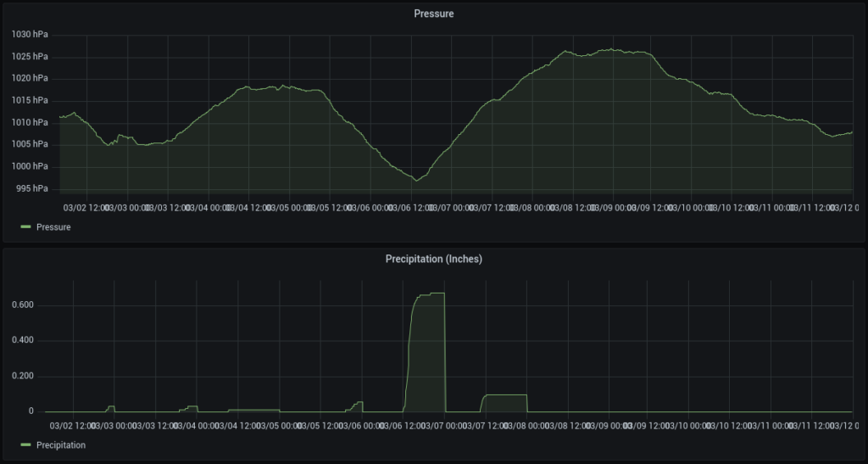
Task: Click the first 03/02 12:00 label under Precipitation chart
Action: pyautogui.click(x=73, y=426)
